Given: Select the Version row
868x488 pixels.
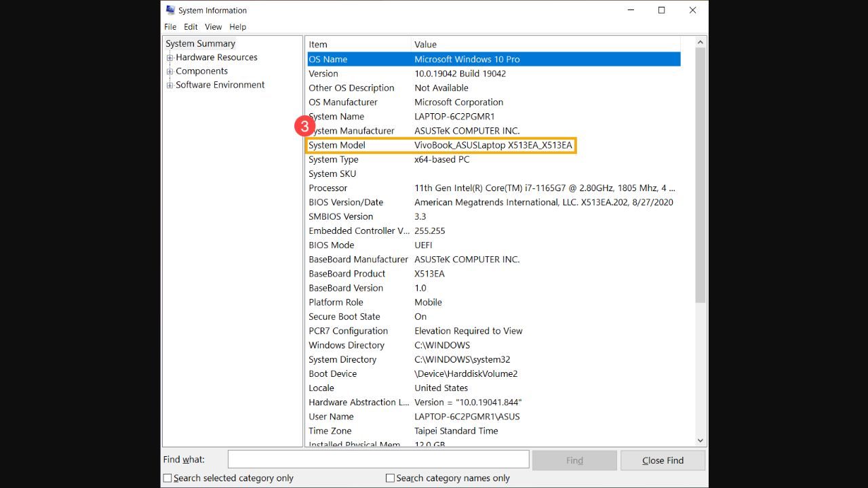Looking at the screenshot, I should [494, 73].
